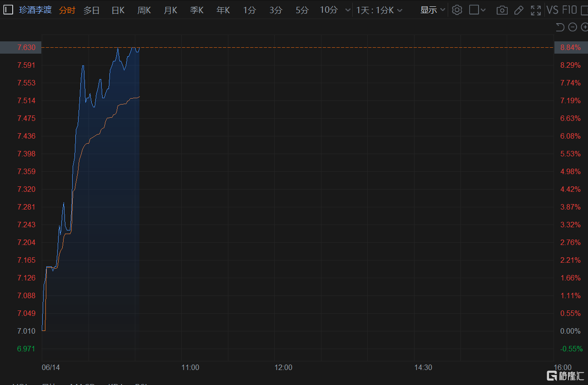Click green percentage label -0.55%
This screenshot has height=385, width=588.
[x=571, y=349]
